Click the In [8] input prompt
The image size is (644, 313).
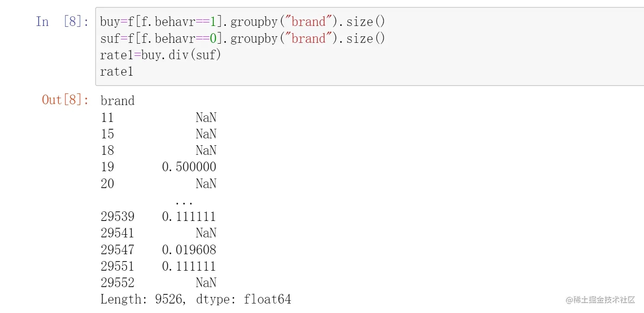(x=62, y=22)
